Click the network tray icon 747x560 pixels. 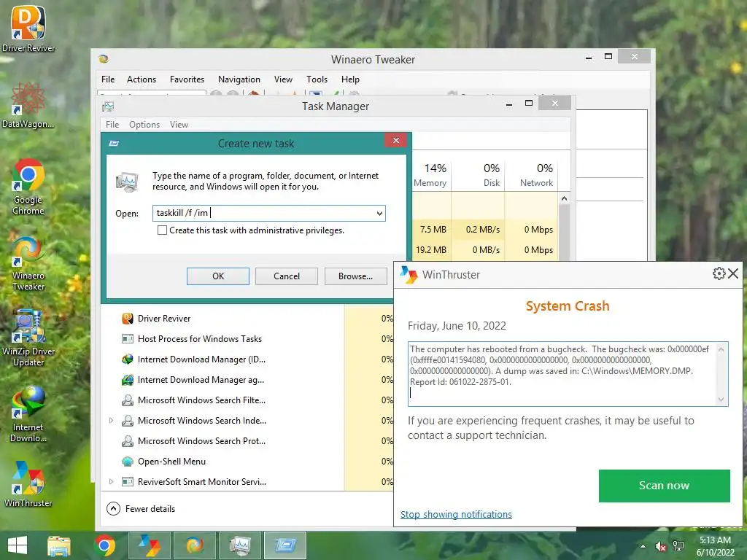tap(678, 546)
